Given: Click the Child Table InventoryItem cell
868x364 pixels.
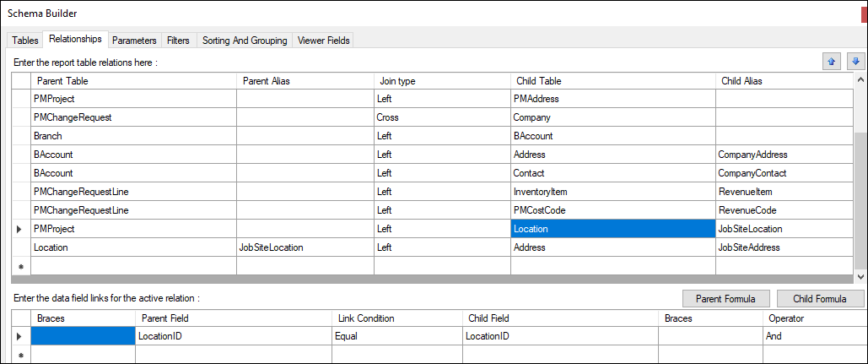Looking at the screenshot, I should [x=612, y=192].
